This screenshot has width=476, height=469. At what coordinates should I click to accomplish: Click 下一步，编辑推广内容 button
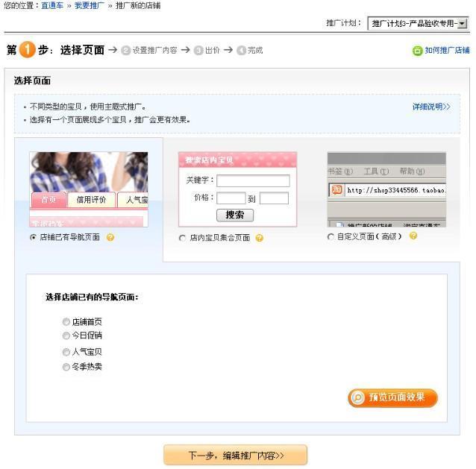(236, 455)
